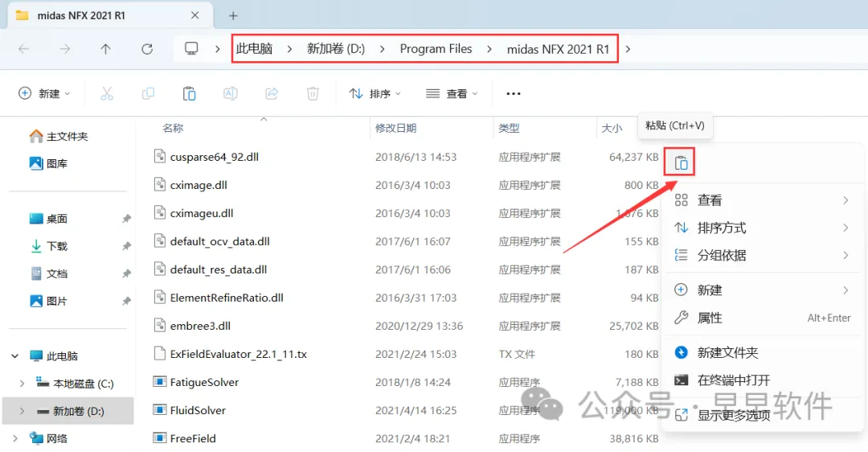Open a new tab with plus button
Image resolution: width=868 pixels, height=452 pixels.
click(233, 16)
